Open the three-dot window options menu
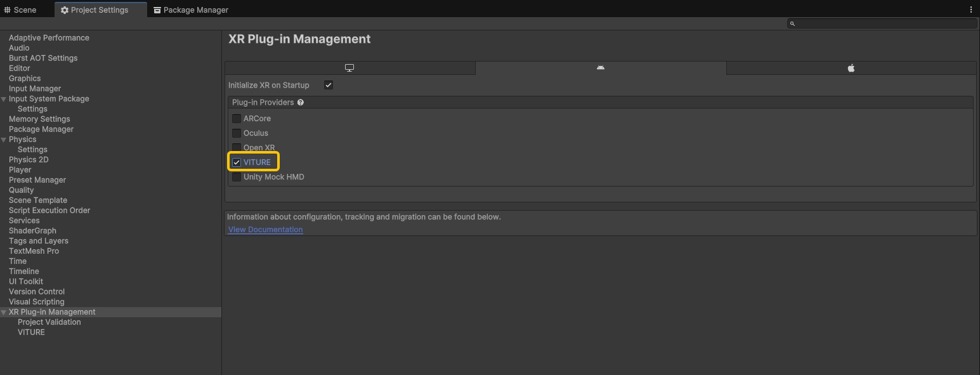The width and height of the screenshot is (980, 375). pos(970,10)
